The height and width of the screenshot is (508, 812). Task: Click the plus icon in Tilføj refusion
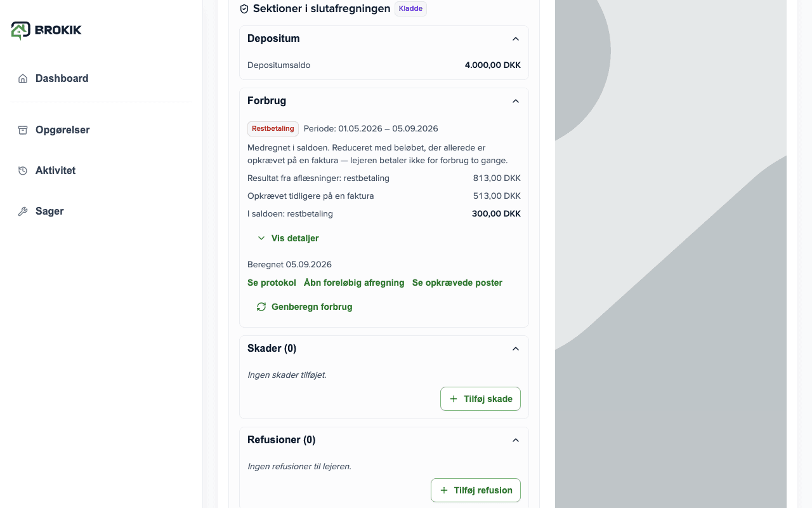pos(444,490)
